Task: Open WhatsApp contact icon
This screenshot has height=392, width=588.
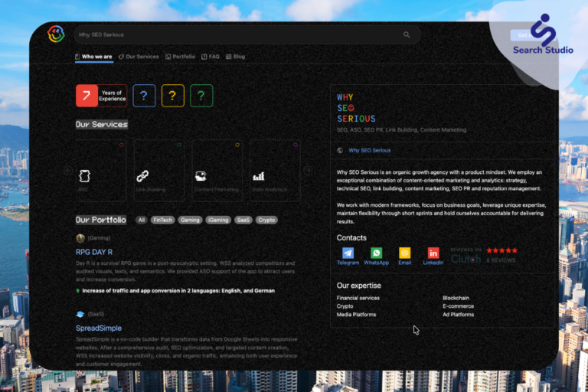Action: pyautogui.click(x=376, y=253)
